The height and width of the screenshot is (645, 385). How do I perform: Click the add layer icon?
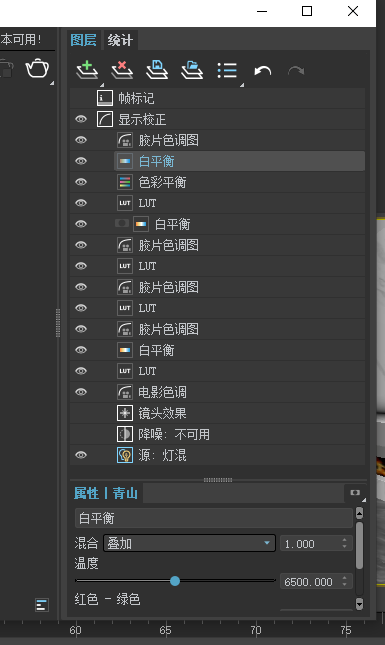[x=87, y=70]
